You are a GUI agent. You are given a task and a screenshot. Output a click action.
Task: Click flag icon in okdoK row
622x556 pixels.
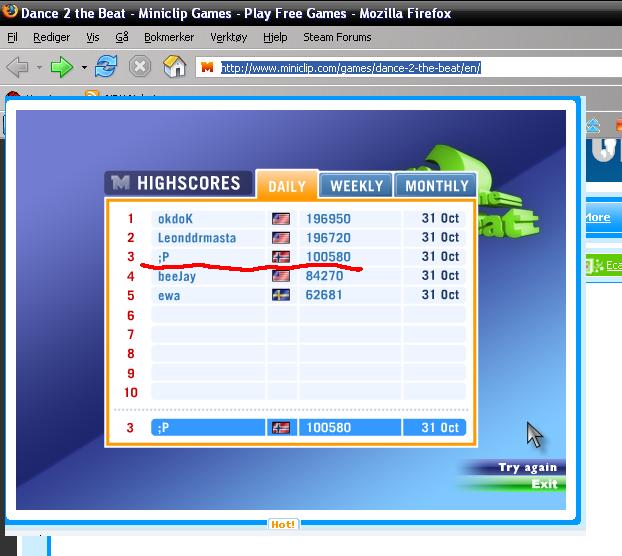click(281, 219)
